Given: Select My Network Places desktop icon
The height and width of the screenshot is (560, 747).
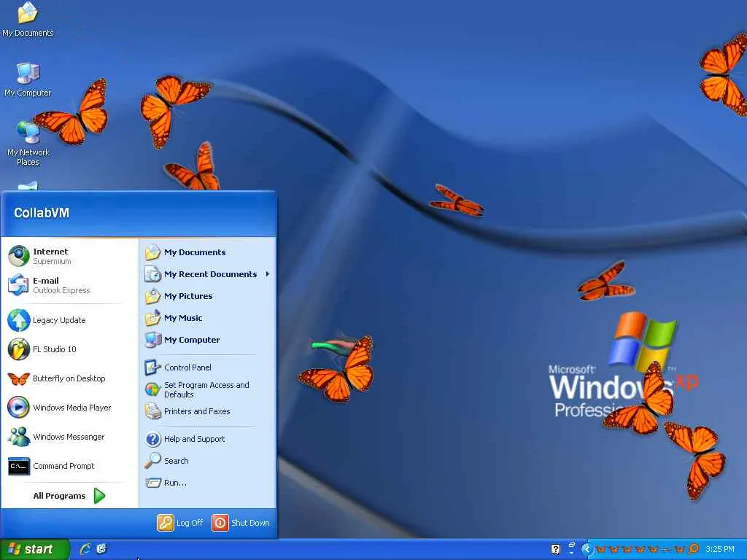Looking at the screenshot, I should (x=28, y=143).
